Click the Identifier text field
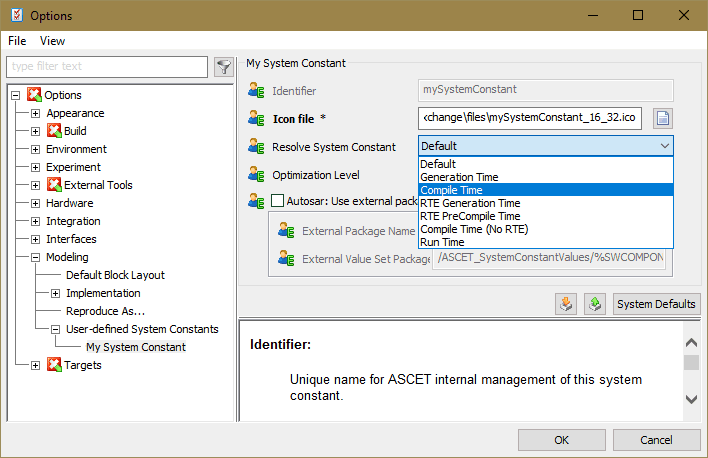The height and width of the screenshot is (458, 708). click(546, 90)
